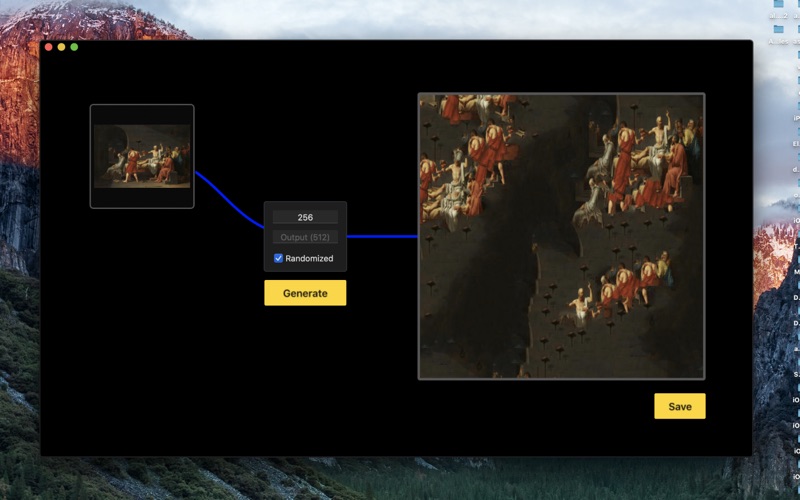Select the top desktop folder icon
This screenshot has width=800, height=500.
click(779, 4)
